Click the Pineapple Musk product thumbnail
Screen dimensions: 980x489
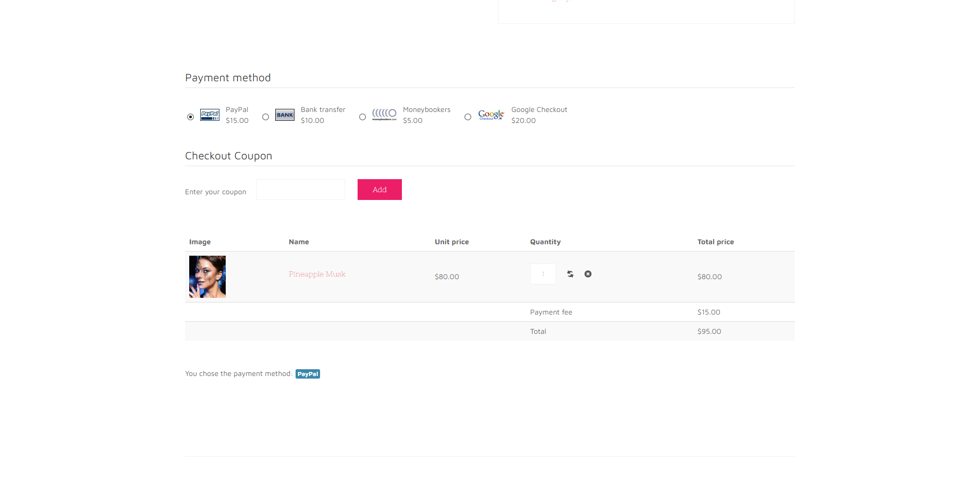207,277
